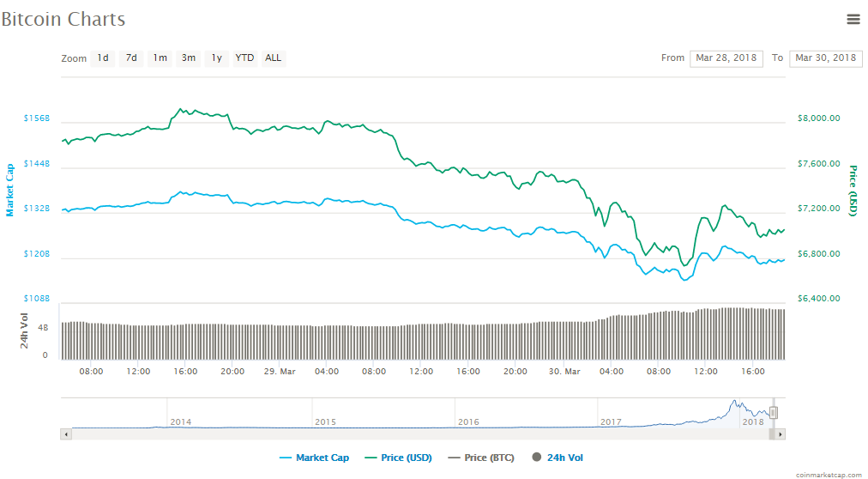Show ALL time range

point(273,58)
